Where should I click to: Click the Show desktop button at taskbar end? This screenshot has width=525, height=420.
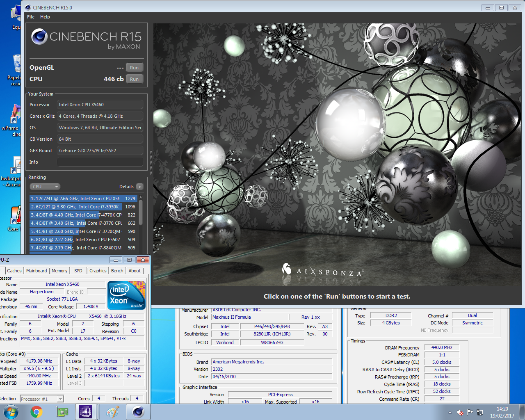(522, 412)
